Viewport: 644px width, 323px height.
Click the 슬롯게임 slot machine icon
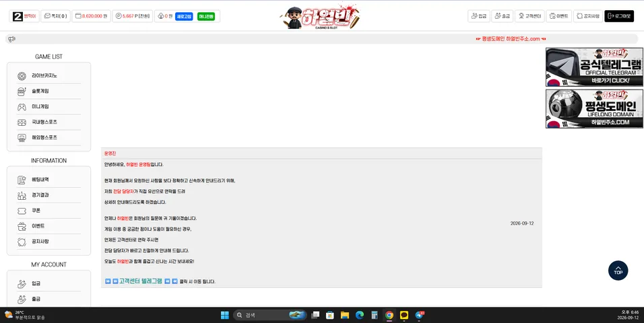pyautogui.click(x=22, y=92)
